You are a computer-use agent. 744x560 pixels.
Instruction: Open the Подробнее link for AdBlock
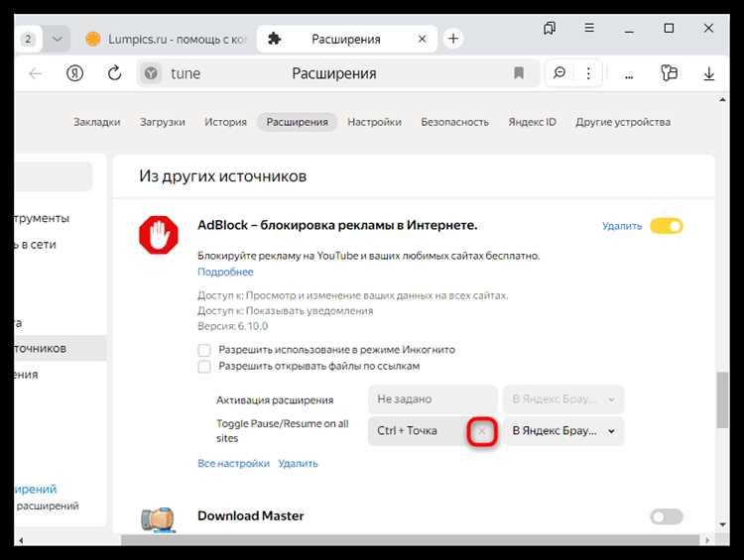point(225,272)
